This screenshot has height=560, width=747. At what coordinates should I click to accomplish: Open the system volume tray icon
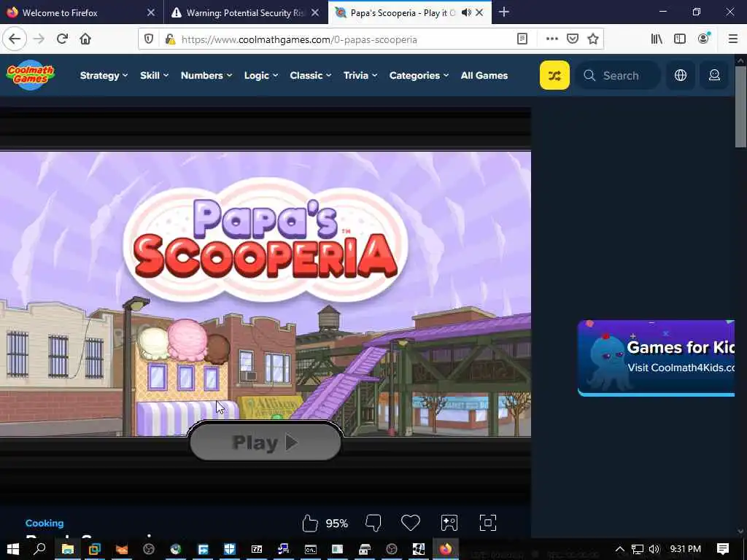tap(654, 549)
